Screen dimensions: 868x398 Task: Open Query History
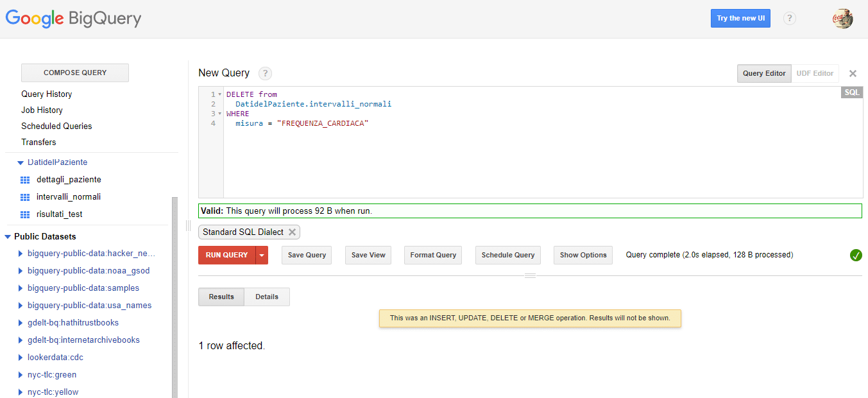coord(46,94)
